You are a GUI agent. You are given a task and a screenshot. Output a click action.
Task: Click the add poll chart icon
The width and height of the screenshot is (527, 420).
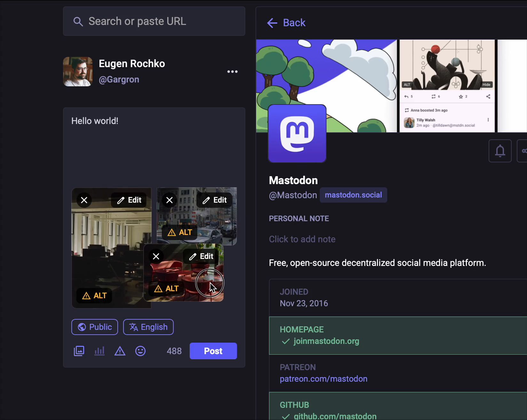pos(99,351)
